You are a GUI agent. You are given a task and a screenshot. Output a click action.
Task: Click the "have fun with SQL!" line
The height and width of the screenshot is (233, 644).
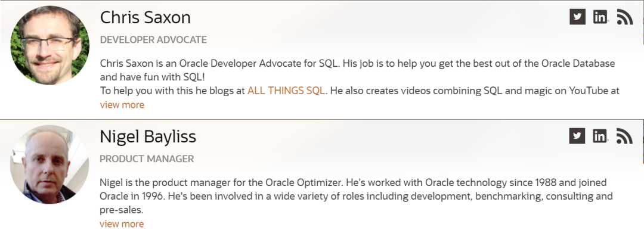pos(153,77)
